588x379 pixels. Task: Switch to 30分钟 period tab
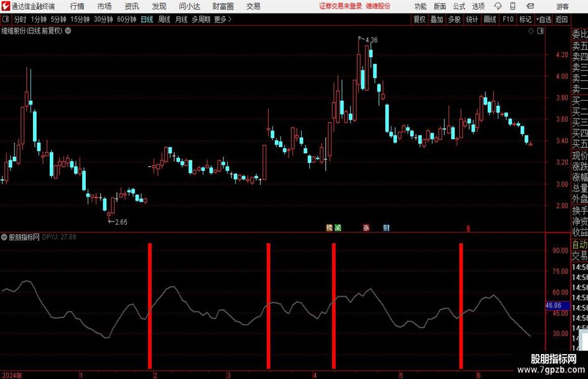103,19
